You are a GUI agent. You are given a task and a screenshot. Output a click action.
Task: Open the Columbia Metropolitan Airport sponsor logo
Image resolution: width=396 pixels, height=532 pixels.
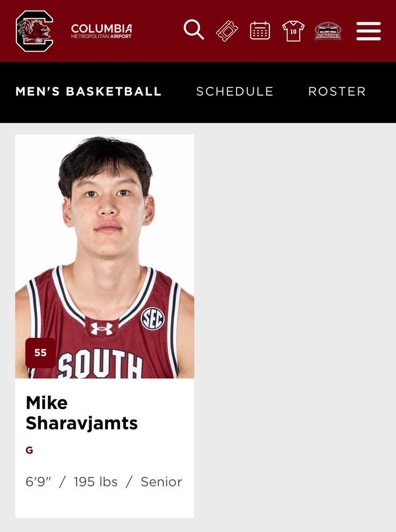[x=102, y=31]
